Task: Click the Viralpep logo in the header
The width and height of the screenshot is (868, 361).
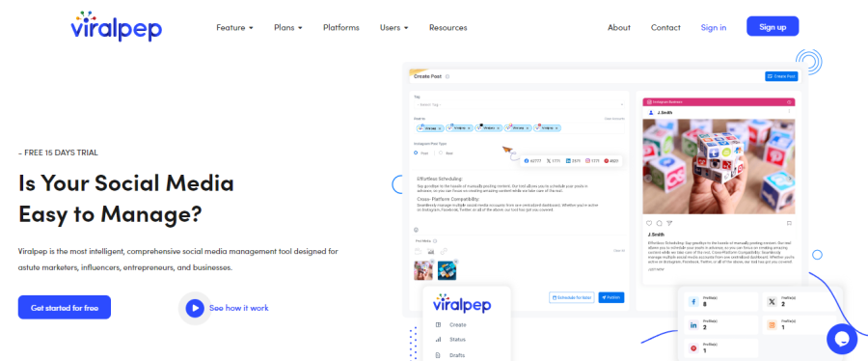Action: [x=117, y=26]
